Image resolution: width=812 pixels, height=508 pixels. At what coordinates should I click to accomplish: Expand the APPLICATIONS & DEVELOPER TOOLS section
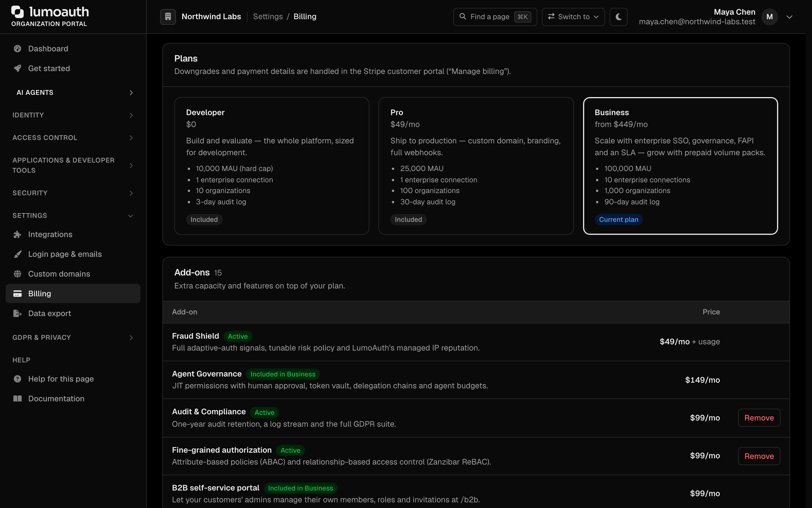tap(73, 165)
